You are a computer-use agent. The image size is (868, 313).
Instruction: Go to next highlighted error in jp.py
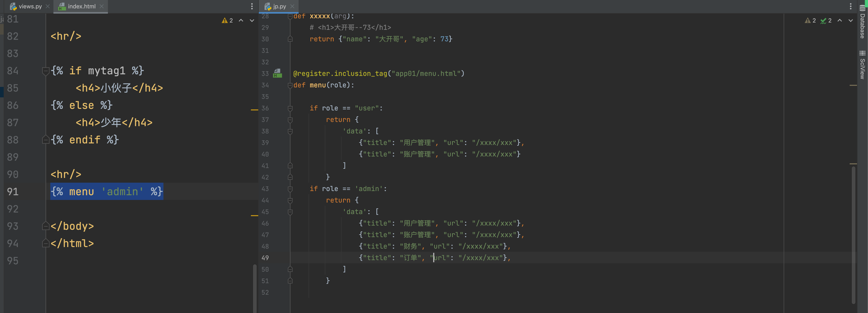[850, 20]
